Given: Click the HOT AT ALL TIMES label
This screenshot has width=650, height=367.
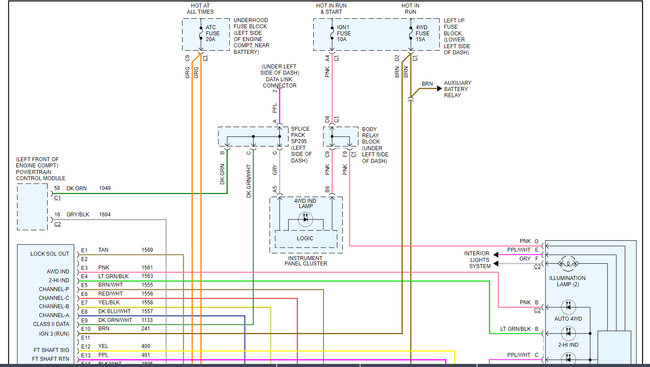Looking at the screenshot, I should tap(200, 9).
